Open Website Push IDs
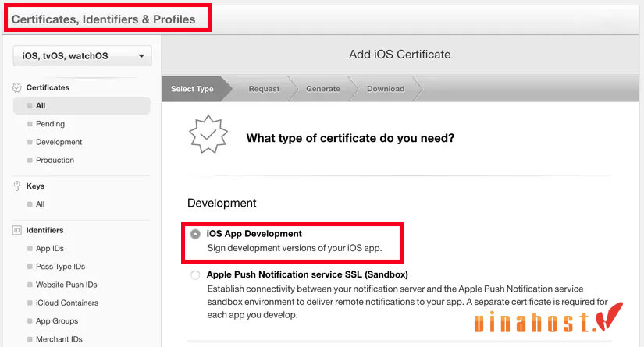 66,285
